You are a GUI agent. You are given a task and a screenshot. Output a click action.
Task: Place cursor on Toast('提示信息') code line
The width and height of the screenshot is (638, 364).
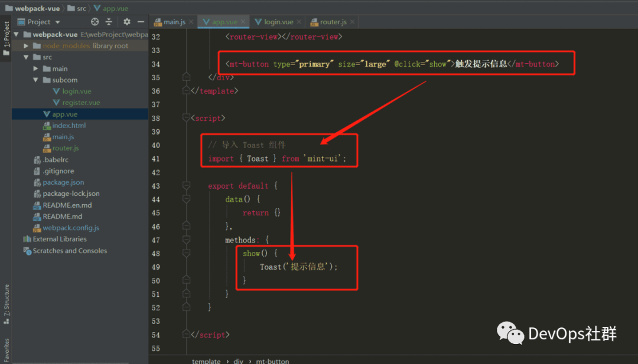[299, 267]
